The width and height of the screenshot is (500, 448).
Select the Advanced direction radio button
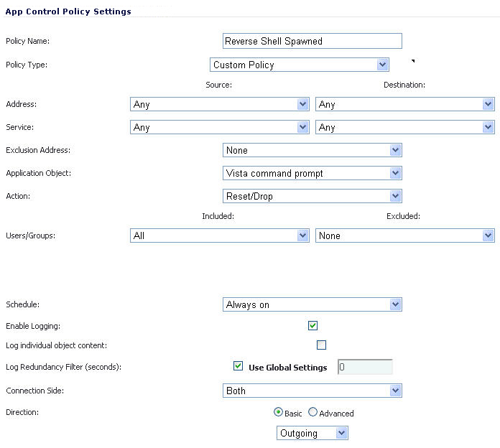(x=312, y=412)
